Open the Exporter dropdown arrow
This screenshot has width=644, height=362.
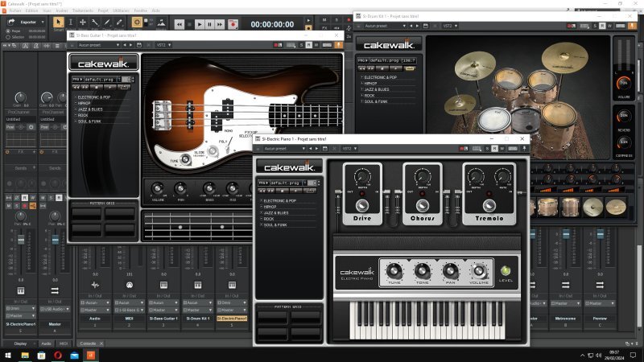(43, 23)
